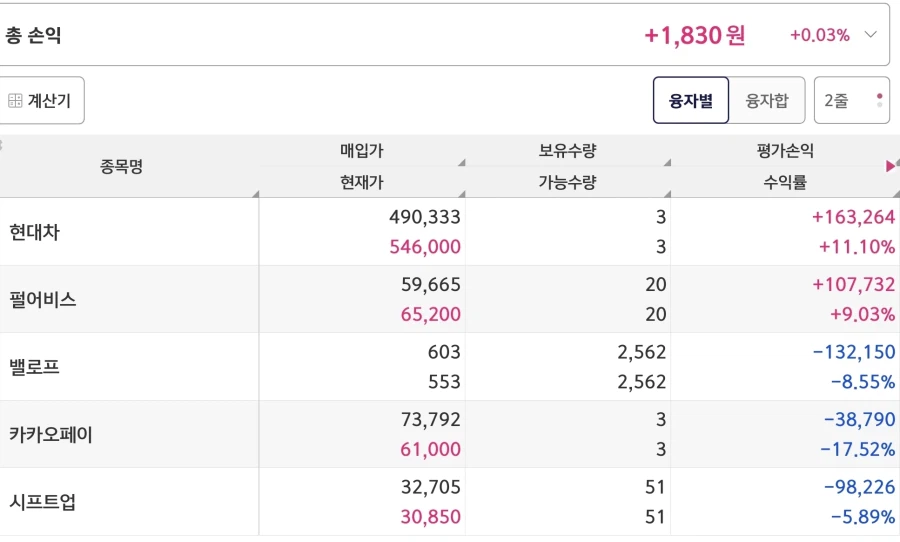Click the pink arrow at the header edge
900x542 pixels.
pyautogui.click(x=891, y=166)
